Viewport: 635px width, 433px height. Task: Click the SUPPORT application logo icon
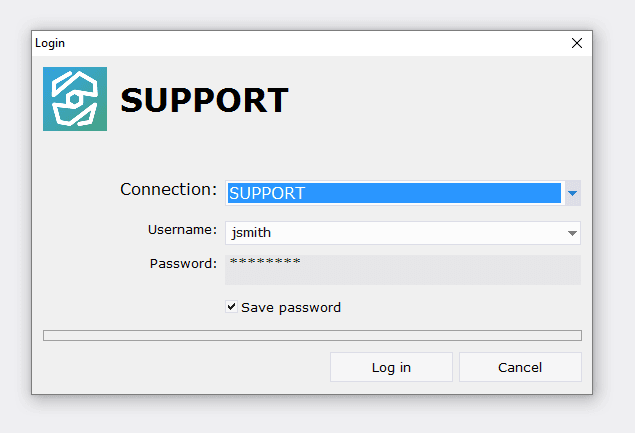coord(75,99)
